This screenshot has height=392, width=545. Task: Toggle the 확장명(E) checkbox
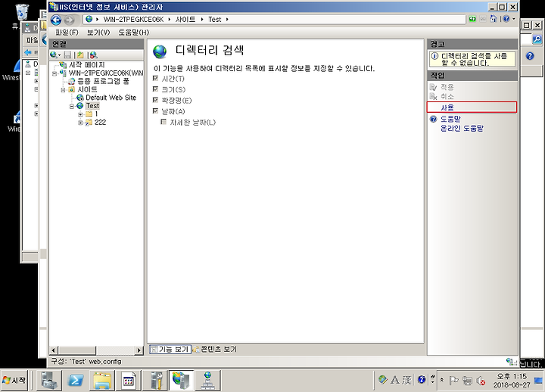155,100
